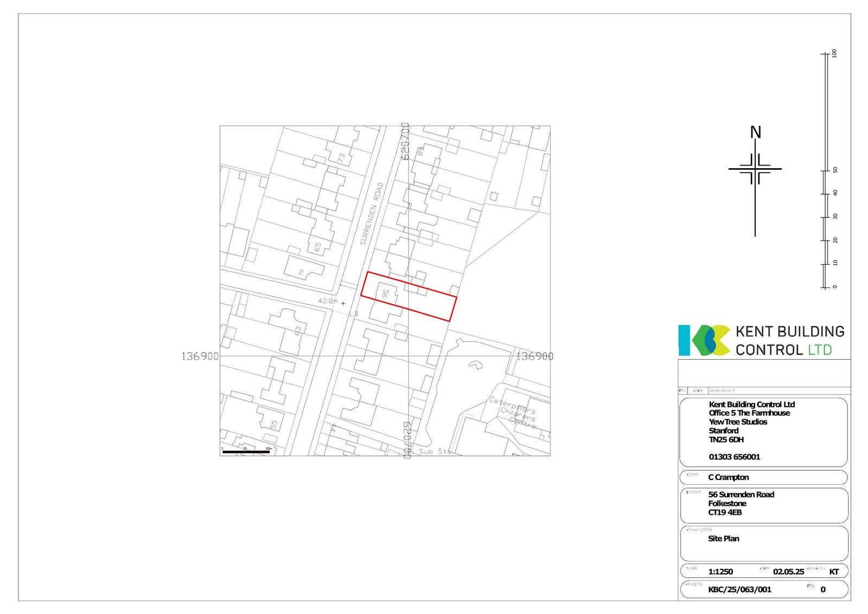
Task: Select the Surrenden Road street label
Action: (372, 213)
